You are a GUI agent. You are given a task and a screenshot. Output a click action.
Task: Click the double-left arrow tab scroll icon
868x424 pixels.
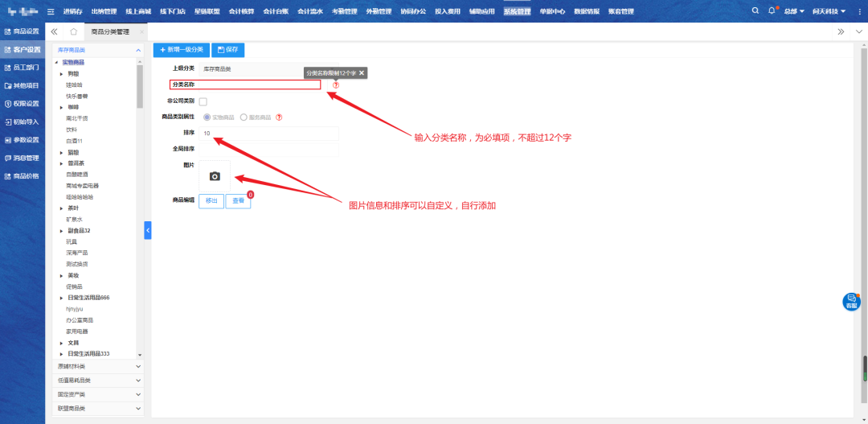pos(54,31)
